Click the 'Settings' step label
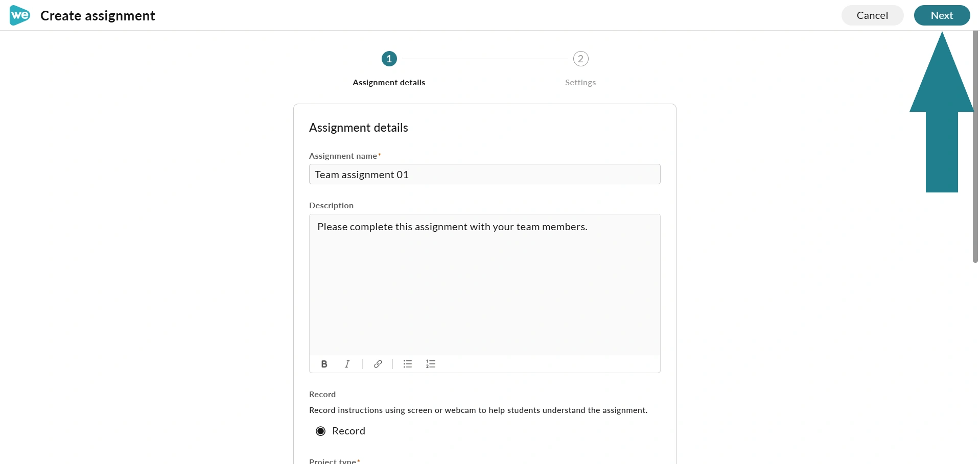980x464 pixels. click(580, 83)
